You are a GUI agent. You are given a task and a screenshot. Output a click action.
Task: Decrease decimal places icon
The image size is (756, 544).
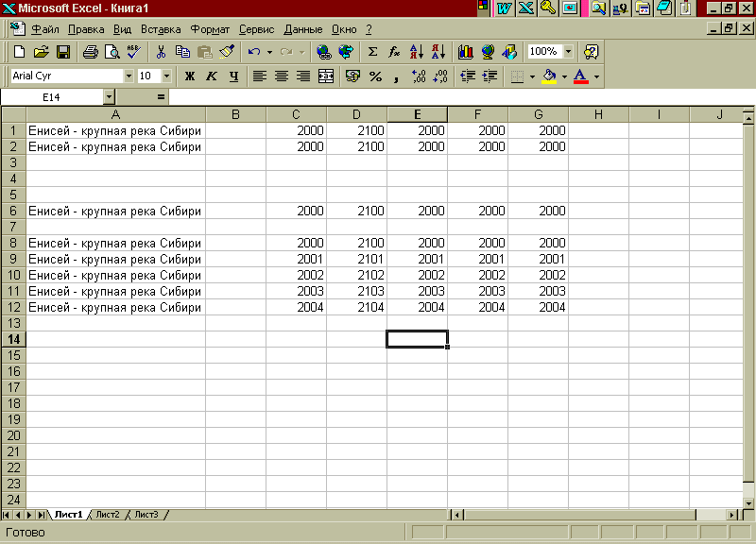pyautogui.click(x=440, y=76)
